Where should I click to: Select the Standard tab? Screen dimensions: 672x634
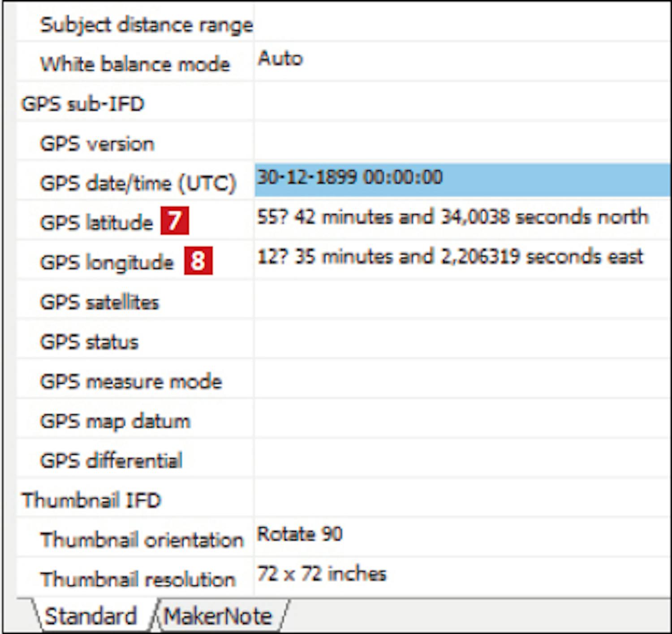tap(91, 617)
